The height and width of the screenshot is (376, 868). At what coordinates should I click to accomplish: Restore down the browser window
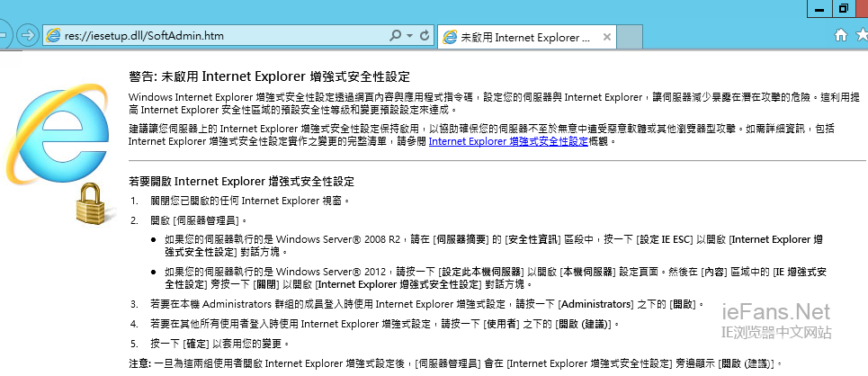[x=843, y=7]
